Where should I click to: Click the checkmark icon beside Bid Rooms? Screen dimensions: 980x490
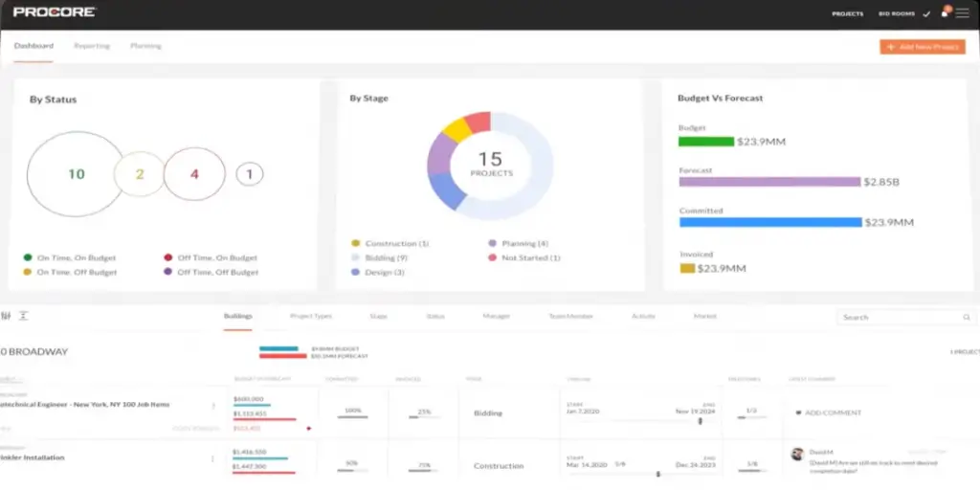925,14
